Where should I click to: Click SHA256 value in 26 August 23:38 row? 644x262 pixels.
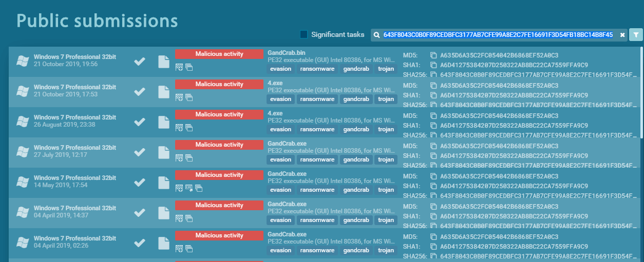pos(538,135)
